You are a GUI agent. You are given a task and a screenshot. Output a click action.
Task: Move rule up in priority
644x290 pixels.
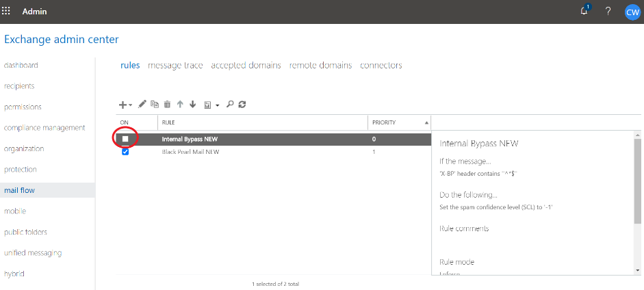(180, 104)
